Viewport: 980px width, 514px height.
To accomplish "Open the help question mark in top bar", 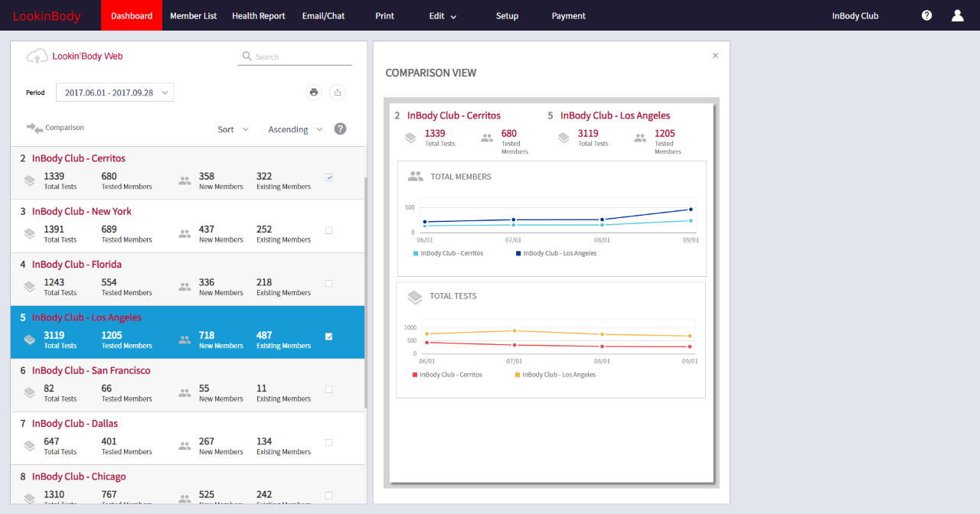I will 926,15.
